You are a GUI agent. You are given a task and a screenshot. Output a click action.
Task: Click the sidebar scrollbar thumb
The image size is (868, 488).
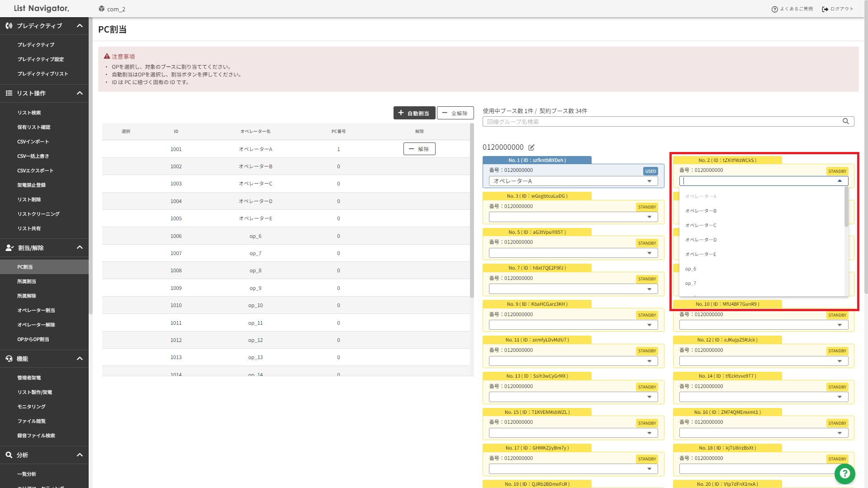[90, 166]
